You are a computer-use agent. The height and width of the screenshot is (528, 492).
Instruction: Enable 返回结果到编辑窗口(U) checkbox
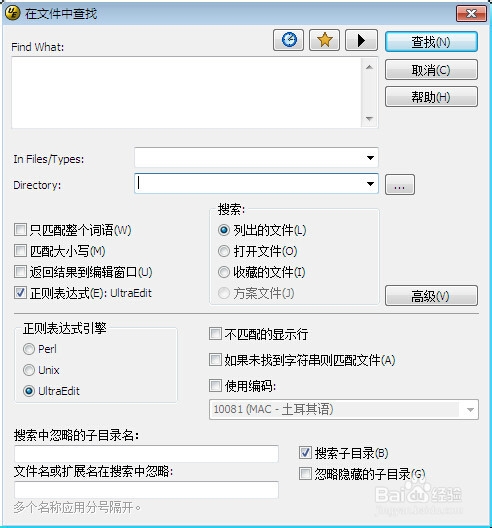point(20,272)
